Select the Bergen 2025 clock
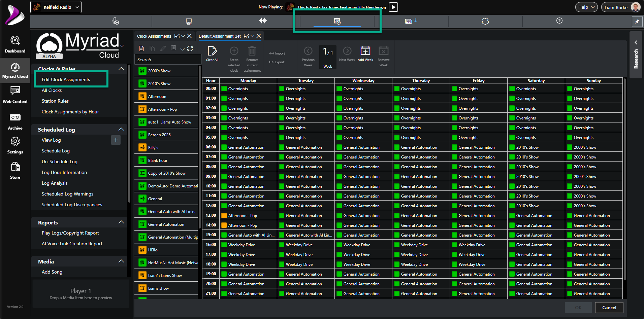Viewport: 644px width, 319px height. (x=166, y=135)
